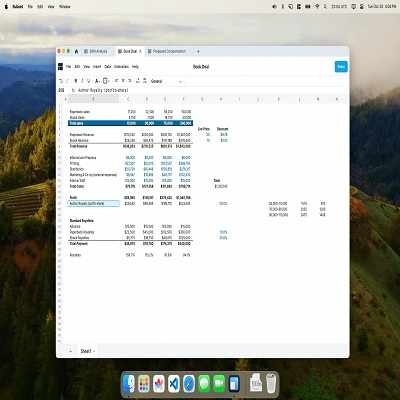The width and height of the screenshot is (400, 400).
Task: Open the macOS Window menu
Action: click(x=65, y=6)
